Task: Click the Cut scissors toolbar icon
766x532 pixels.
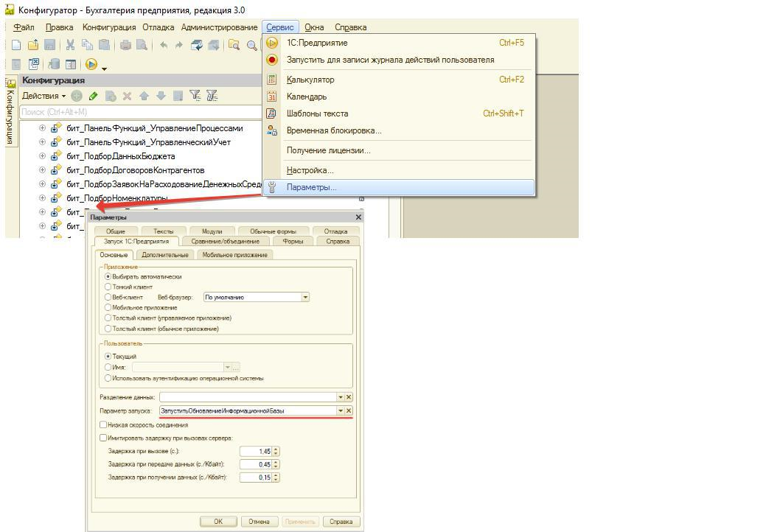Action: pos(70,45)
